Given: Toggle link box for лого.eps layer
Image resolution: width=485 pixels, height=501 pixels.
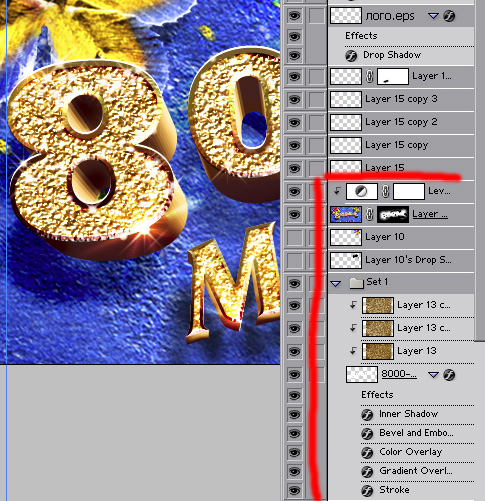Looking at the screenshot, I should coord(317,16).
